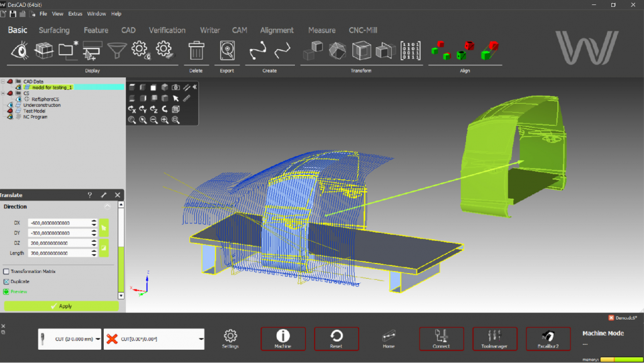This screenshot has height=363, width=644.
Task: Uncheck the Duplicate checkbox
Action: click(x=6, y=281)
